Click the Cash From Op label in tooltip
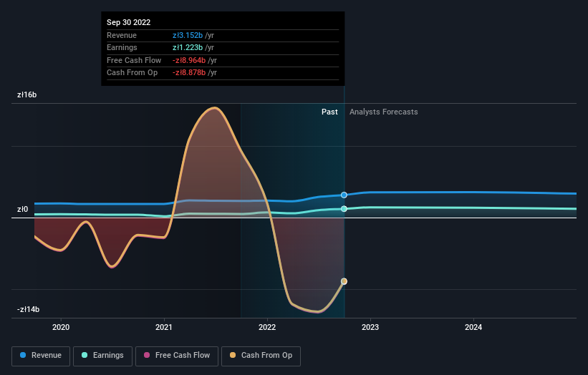This screenshot has width=588, height=375. click(132, 73)
